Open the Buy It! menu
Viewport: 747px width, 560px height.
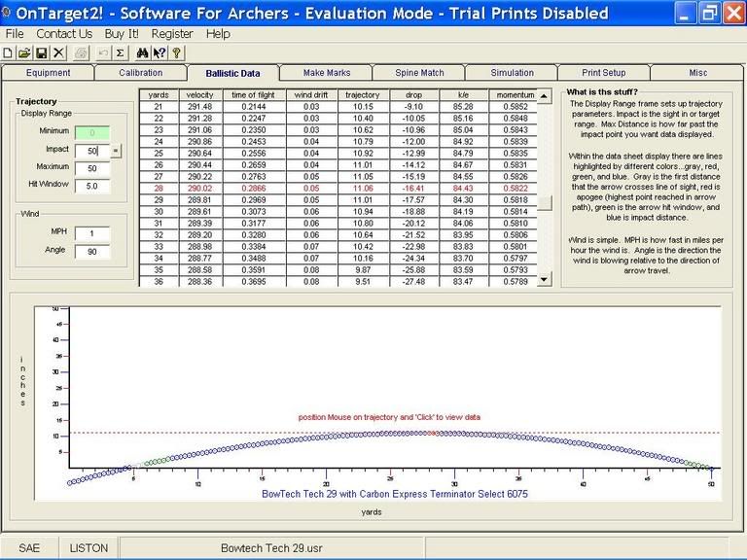(x=122, y=34)
